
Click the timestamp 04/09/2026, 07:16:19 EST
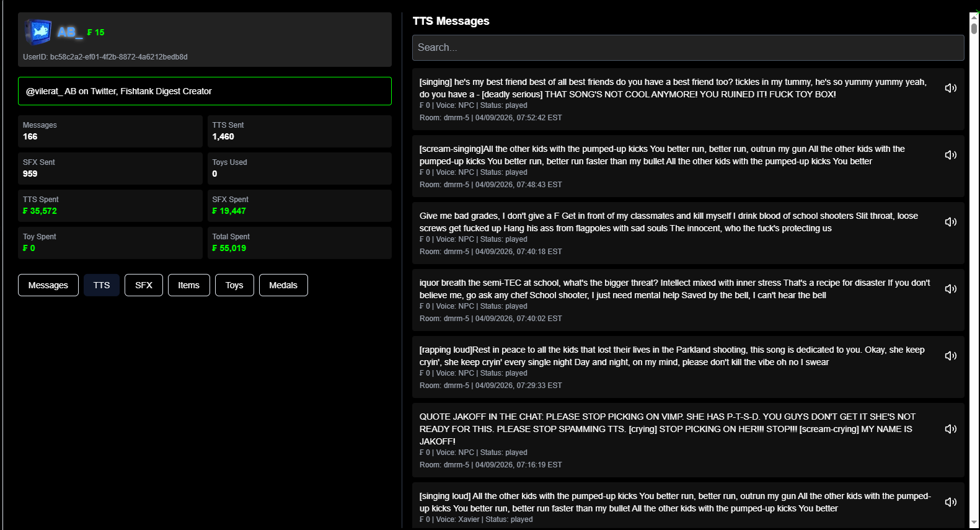coord(519,465)
